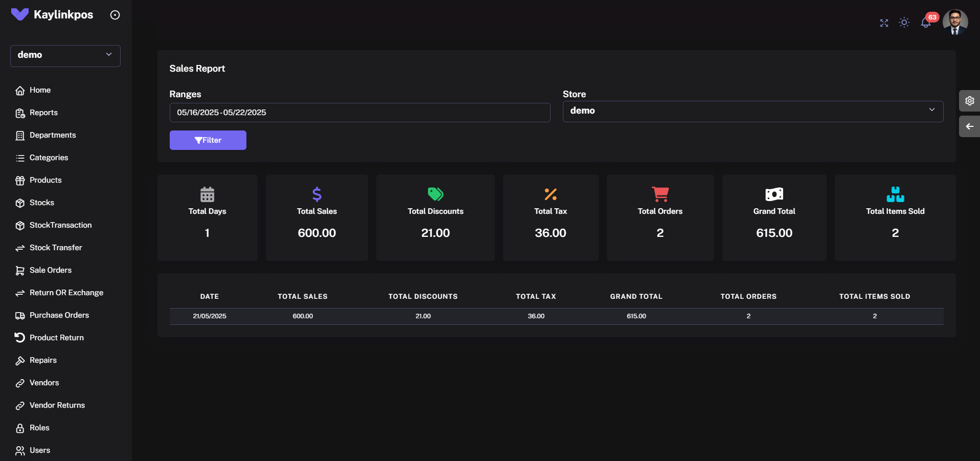Toggle light theme with the sun icon
This screenshot has width=980, height=461.
tap(904, 23)
